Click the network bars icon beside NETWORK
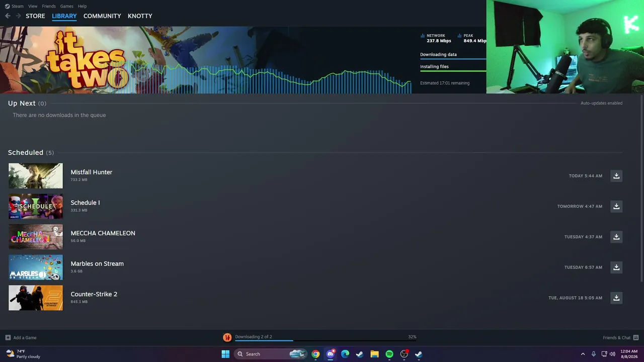644x362 pixels. click(423, 36)
